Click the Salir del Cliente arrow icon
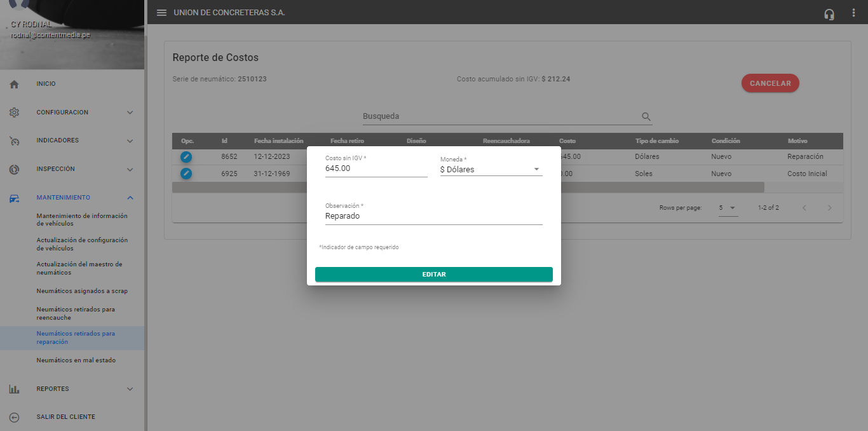The width and height of the screenshot is (868, 431). tap(14, 417)
